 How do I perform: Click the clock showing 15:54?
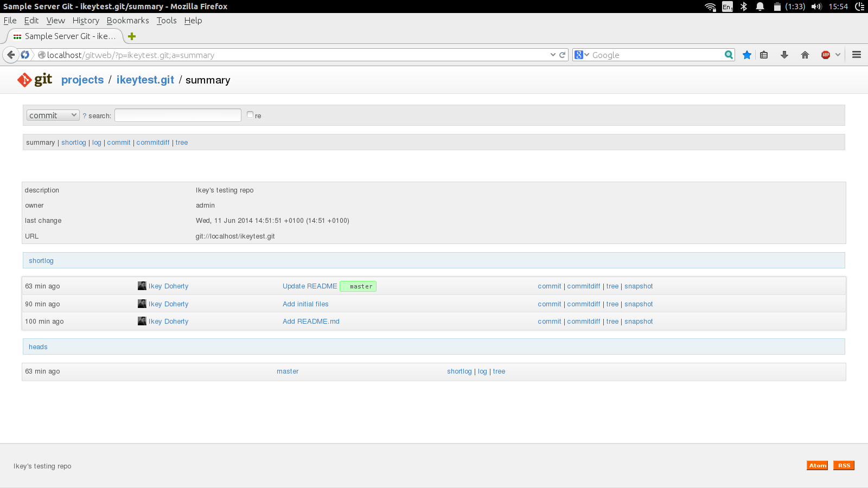point(838,7)
